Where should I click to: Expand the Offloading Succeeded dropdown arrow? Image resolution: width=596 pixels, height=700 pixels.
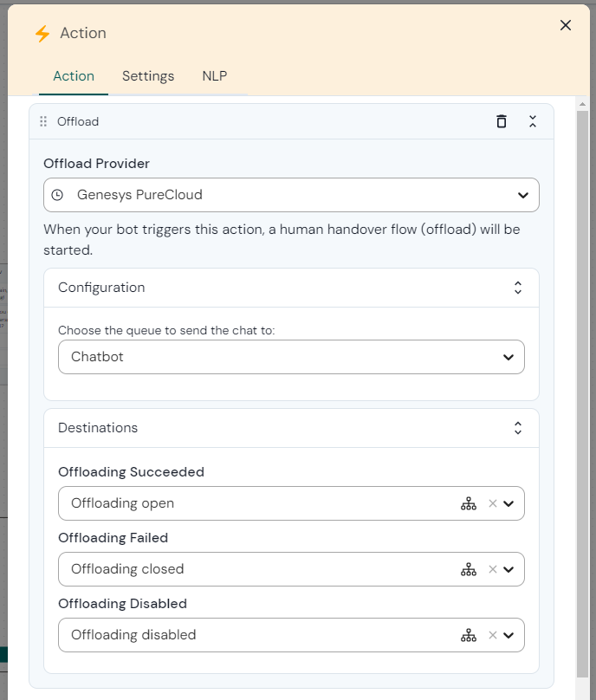click(509, 503)
